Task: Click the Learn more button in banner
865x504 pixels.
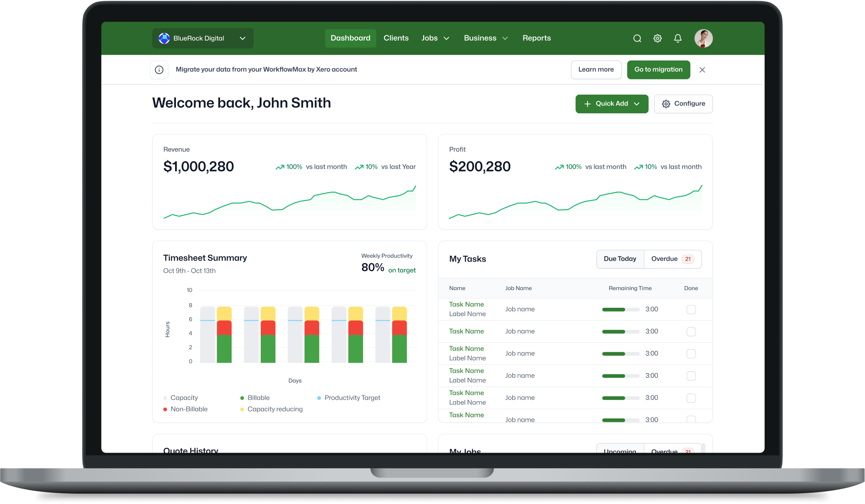Action: coord(596,70)
